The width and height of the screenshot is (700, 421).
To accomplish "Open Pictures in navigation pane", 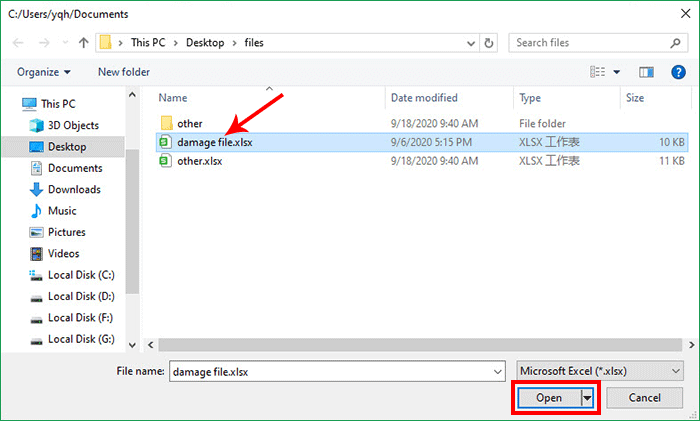I will (67, 233).
